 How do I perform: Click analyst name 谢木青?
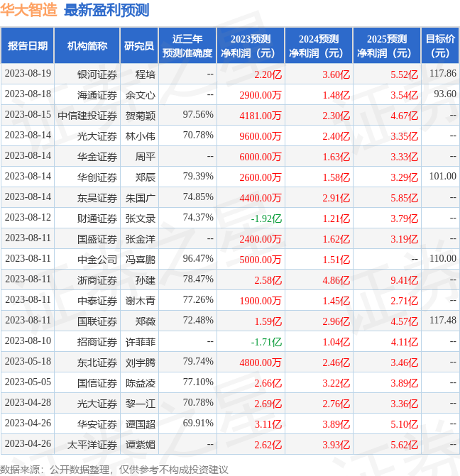click(x=141, y=301)
